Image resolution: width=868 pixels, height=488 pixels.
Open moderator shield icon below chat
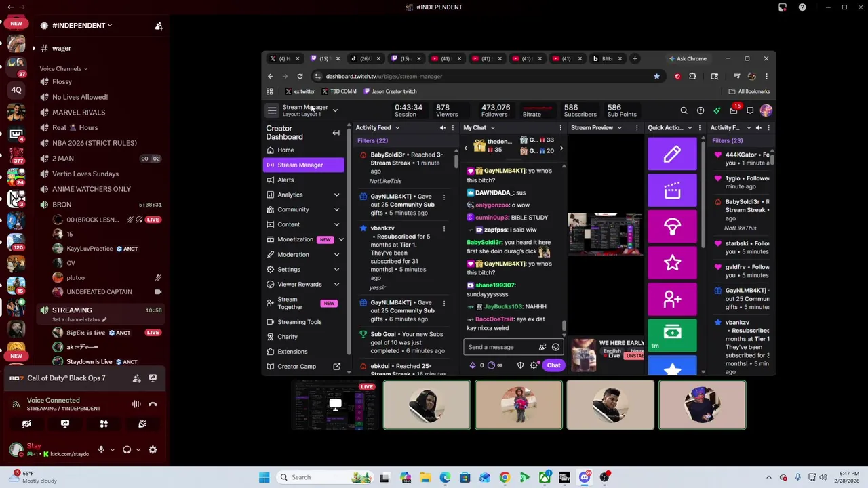(520, 365)
